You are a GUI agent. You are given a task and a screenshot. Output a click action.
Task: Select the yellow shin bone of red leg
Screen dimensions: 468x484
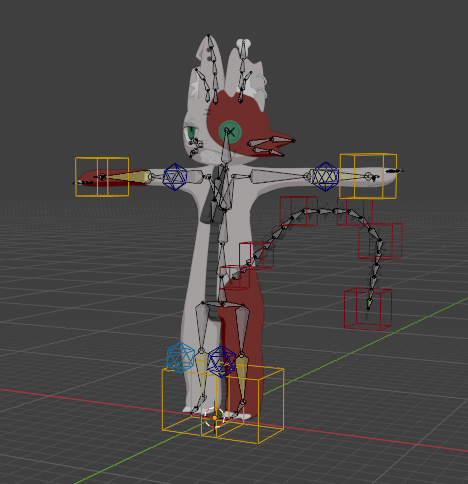click(242, 377)
